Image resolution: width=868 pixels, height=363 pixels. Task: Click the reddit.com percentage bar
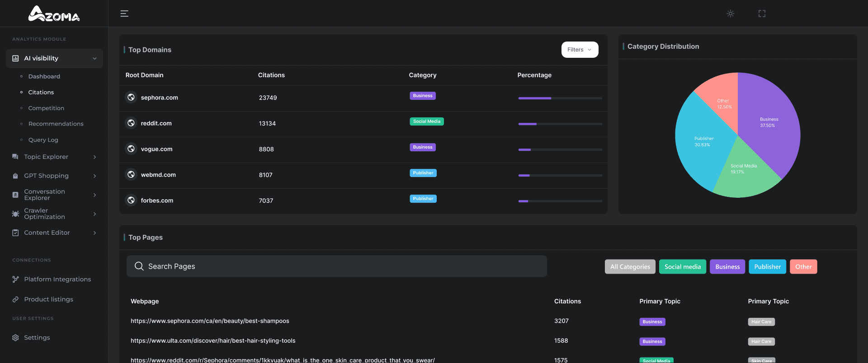tap(560, 124)
